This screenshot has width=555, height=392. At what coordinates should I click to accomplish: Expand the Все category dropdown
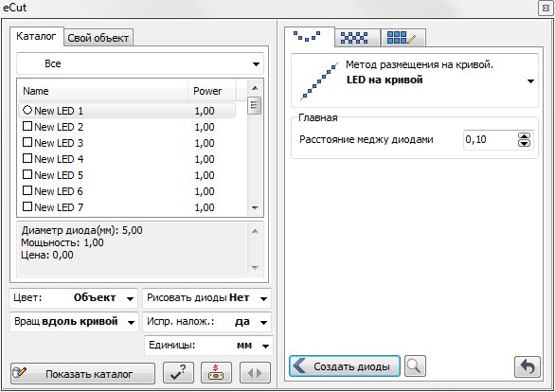[140, 63]
